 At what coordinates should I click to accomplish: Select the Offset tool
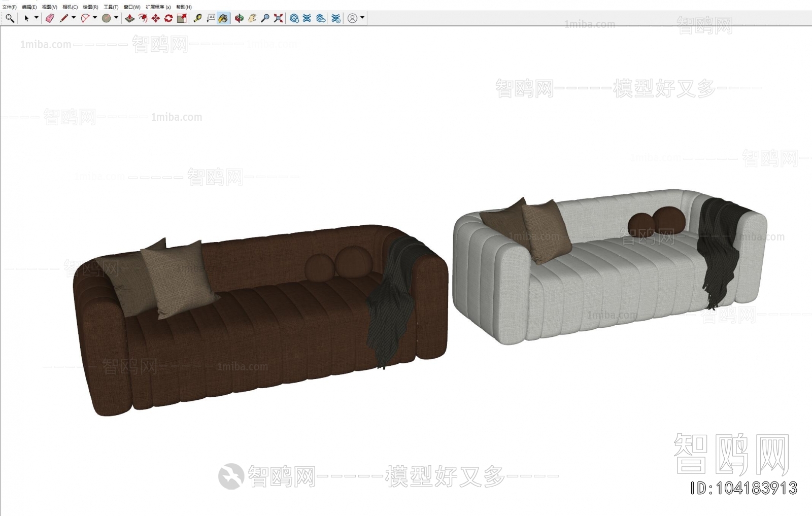click(143, 18)
